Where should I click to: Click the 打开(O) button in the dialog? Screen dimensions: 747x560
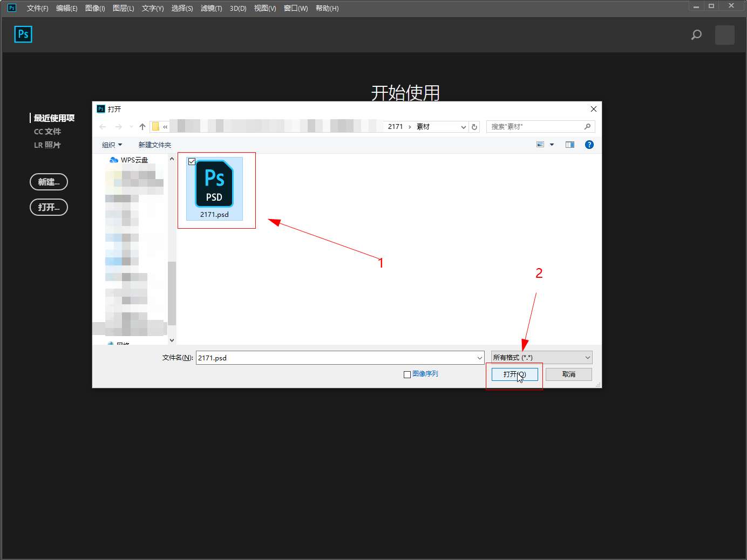click(515, 374)
